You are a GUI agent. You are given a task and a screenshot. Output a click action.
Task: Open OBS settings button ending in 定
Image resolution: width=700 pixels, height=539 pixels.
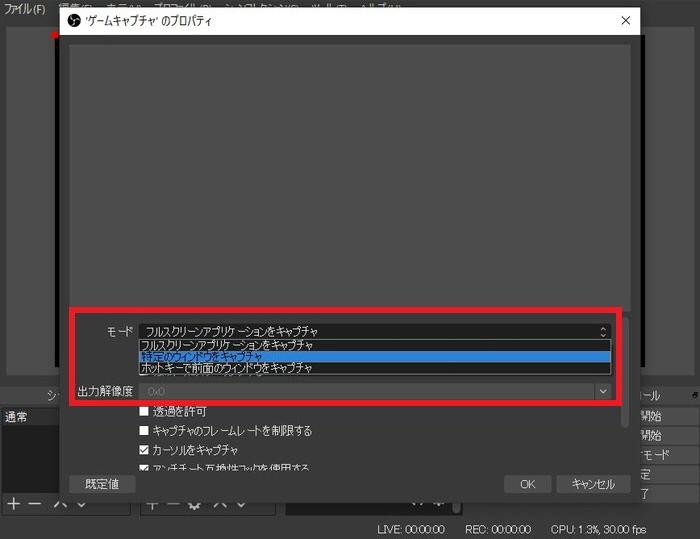670,474
